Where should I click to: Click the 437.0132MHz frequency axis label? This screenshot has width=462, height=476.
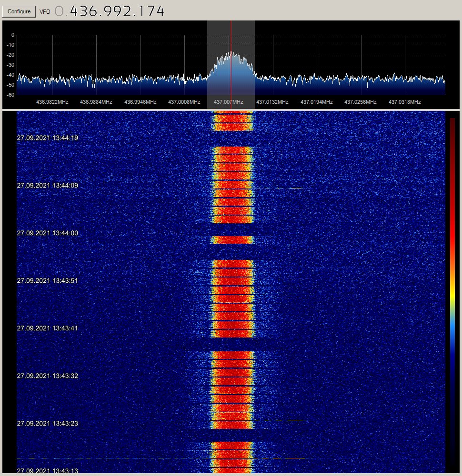pos(272,102)
